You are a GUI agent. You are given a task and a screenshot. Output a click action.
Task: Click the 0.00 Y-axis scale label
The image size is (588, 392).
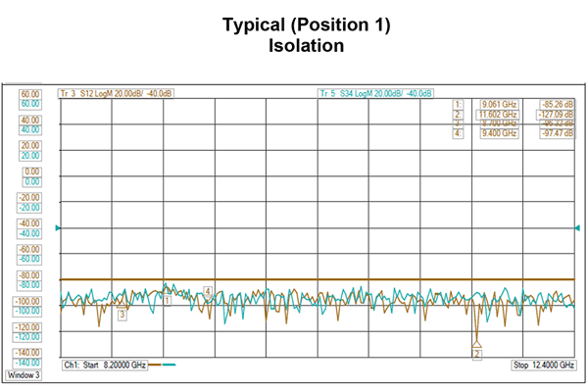[29, 172]
